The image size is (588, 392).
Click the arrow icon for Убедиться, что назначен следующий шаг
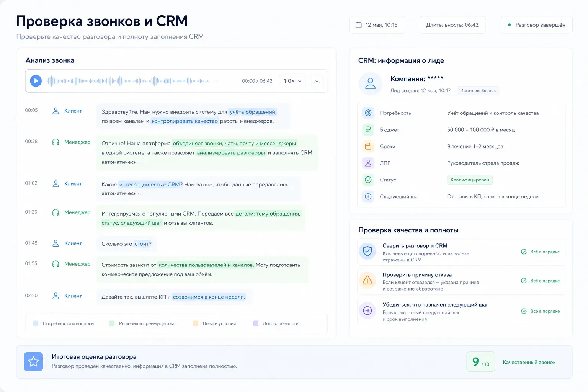point(367,310)
